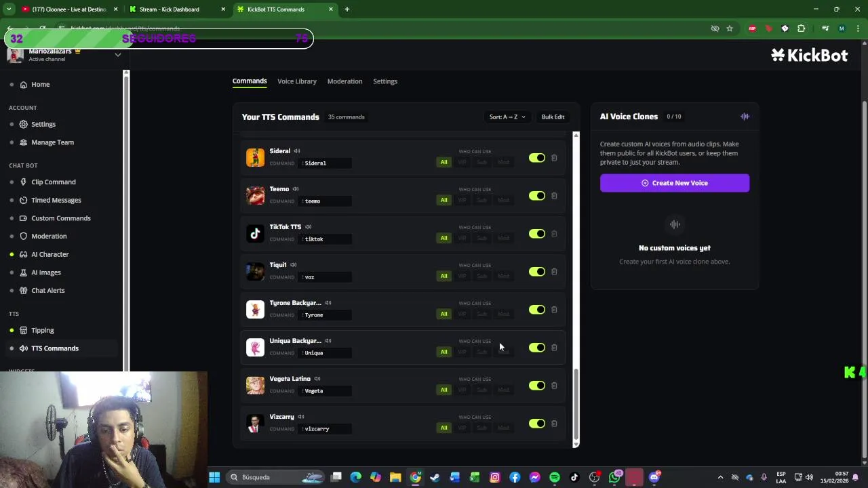Open the Sort: A → Z dropdown

point(507,117)
